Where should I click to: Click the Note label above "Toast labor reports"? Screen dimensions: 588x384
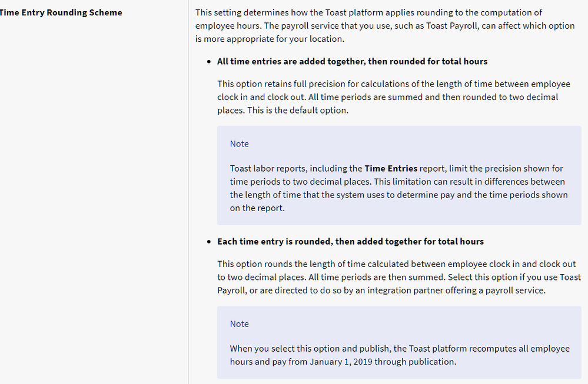point(240,143)
